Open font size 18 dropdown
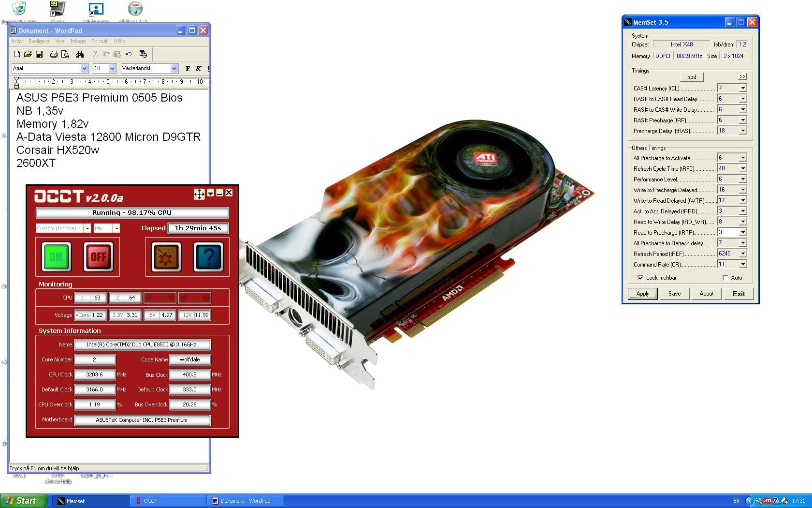This screenshot has height=508, width=812. pyautogui.click(x=113, y=69)
